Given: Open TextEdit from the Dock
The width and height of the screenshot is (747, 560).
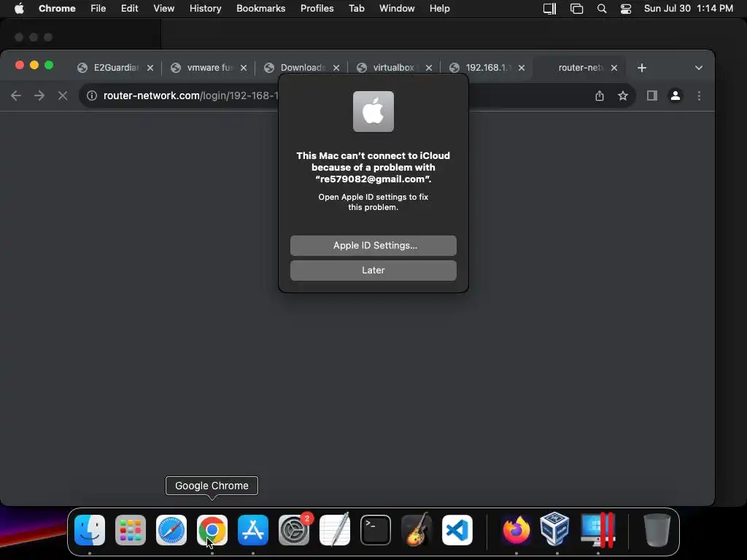Looking at the screenshot, I should pyautogui.click(x=334, y=529).
